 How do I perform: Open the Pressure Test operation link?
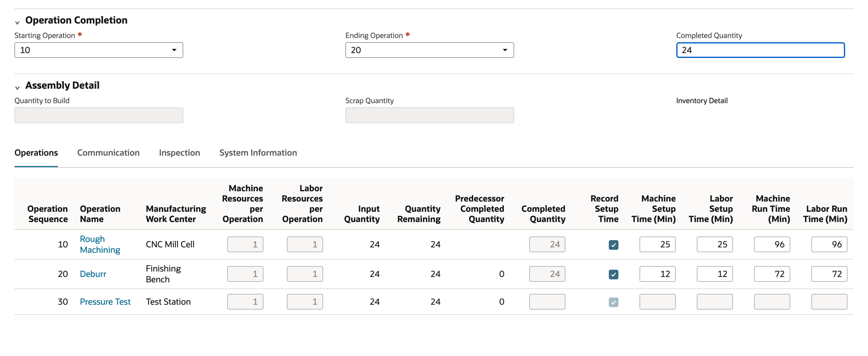(105, 302)
